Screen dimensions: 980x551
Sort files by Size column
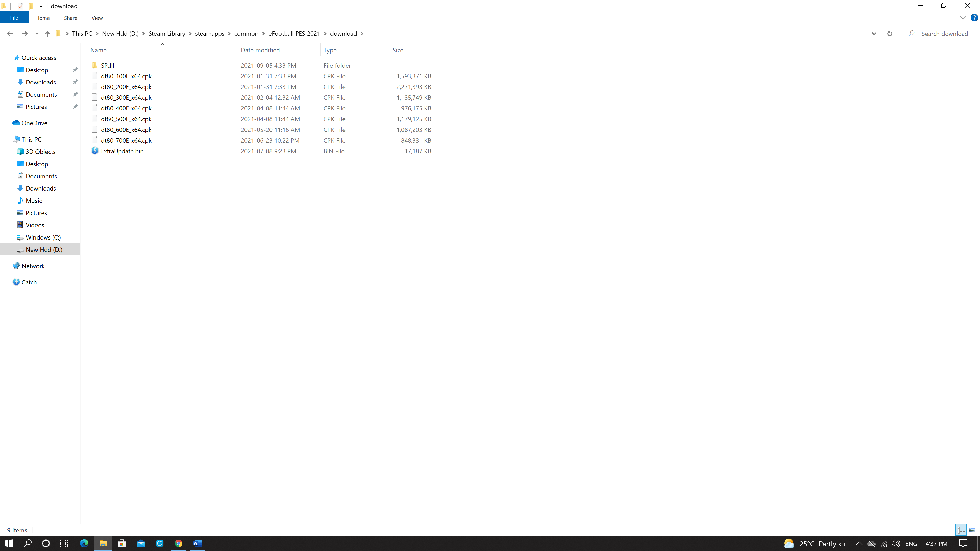412,50
